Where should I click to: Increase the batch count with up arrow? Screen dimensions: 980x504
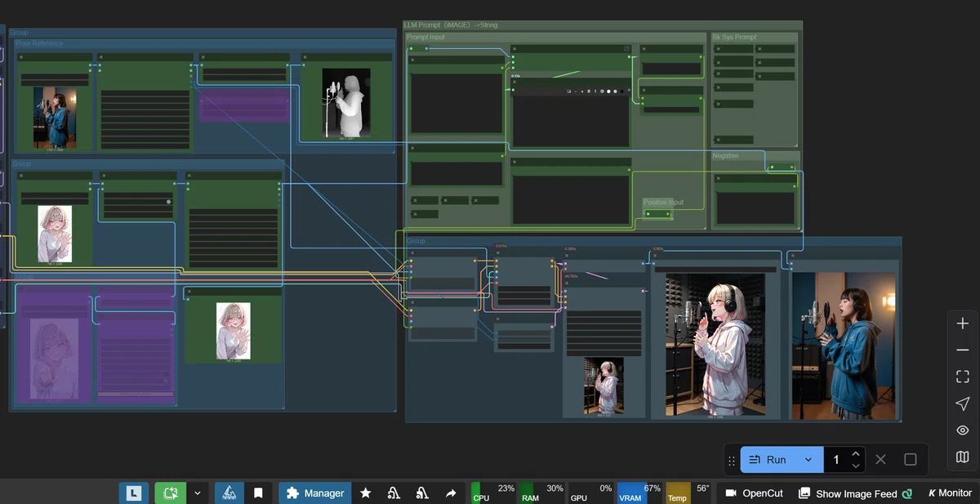855,454
